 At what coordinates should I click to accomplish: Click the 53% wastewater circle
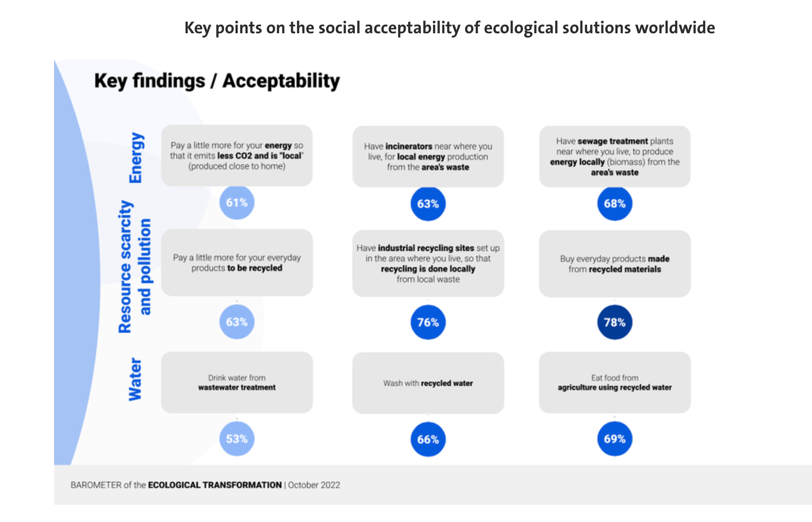click(237, 439)
